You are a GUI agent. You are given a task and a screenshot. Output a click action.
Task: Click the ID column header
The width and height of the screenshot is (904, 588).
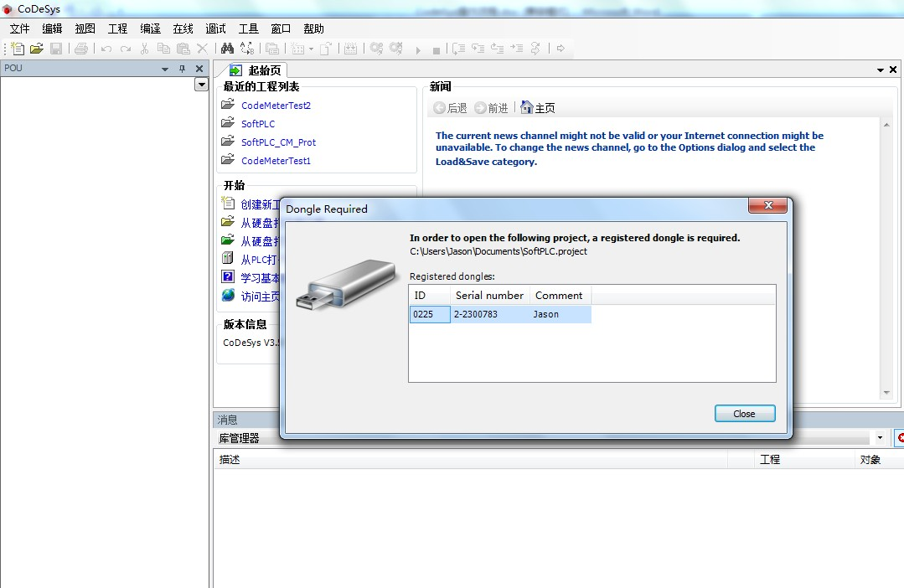(x=430, y=295)
